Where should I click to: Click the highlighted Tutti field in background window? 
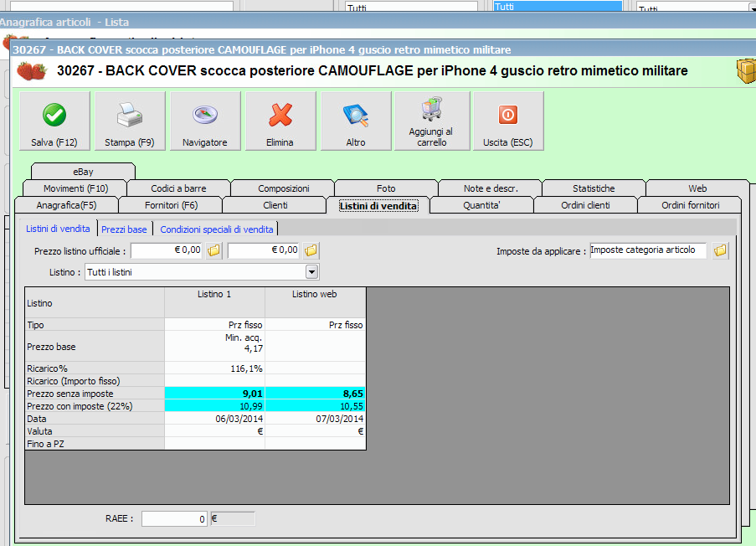[558, 6]
